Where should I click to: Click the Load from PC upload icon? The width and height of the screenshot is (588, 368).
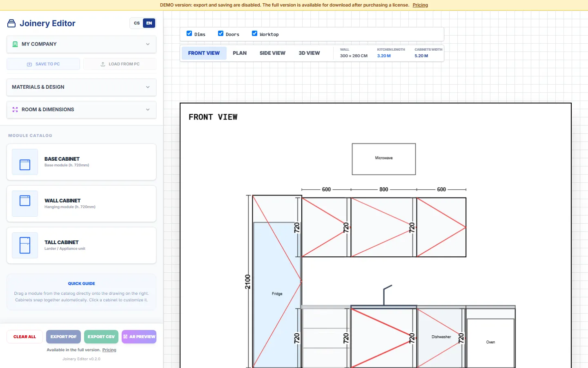point(103,64)
